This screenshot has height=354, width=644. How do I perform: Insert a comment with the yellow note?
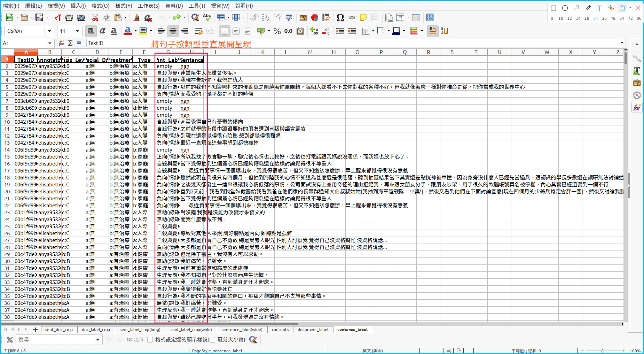[x=363, y=17]
